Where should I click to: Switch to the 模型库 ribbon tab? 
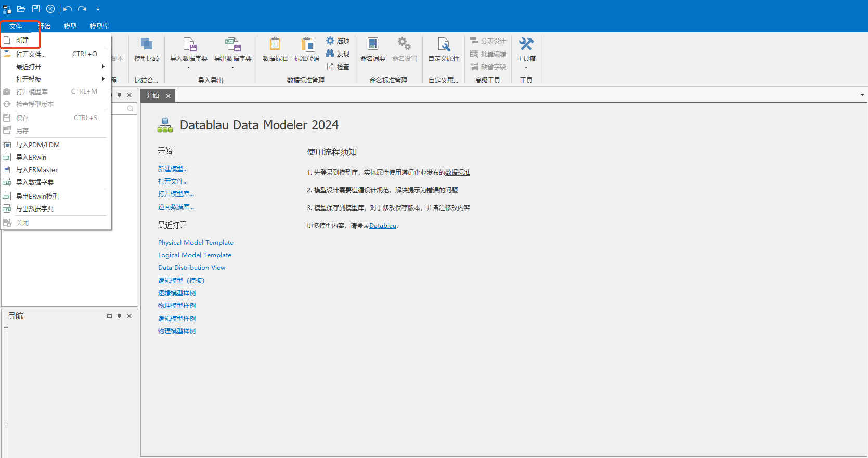(99, 26)
